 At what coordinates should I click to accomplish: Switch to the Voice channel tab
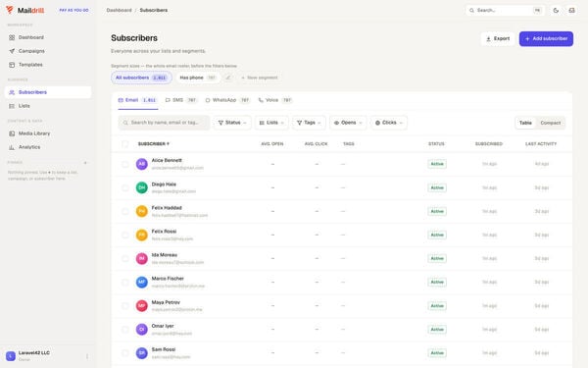[274, 100]
